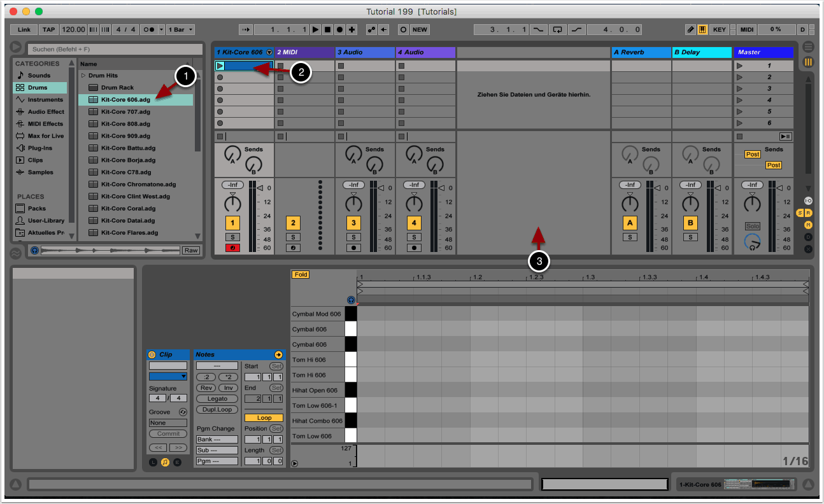This screenshot has width=824, height=504.
Task: Click the Hot-Swap Groove icon
Action: coord(183,412)
